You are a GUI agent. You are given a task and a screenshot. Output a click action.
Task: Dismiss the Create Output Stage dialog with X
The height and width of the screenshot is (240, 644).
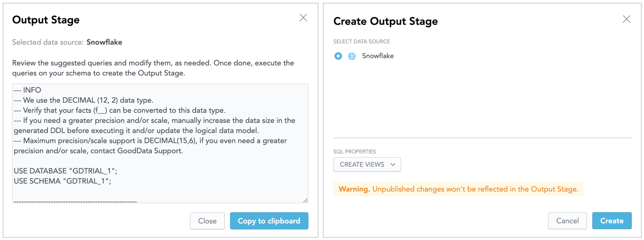click(626, 19)
